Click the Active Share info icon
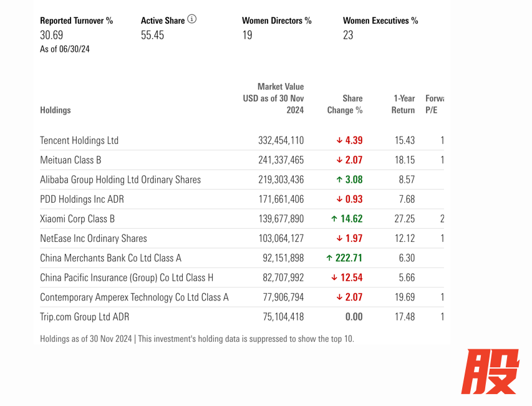The image size is (532, 406). pyautogui.click(x=192, y=19)
